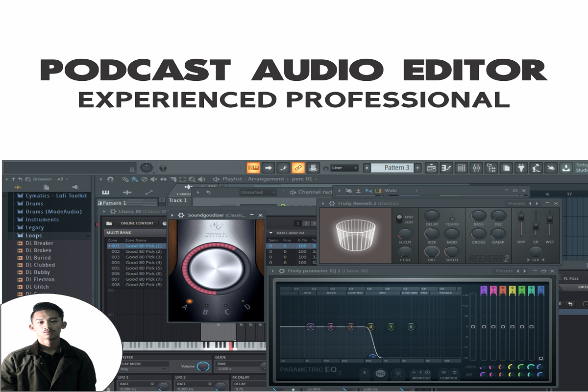Open the Browser - All menu

point(48,179)
